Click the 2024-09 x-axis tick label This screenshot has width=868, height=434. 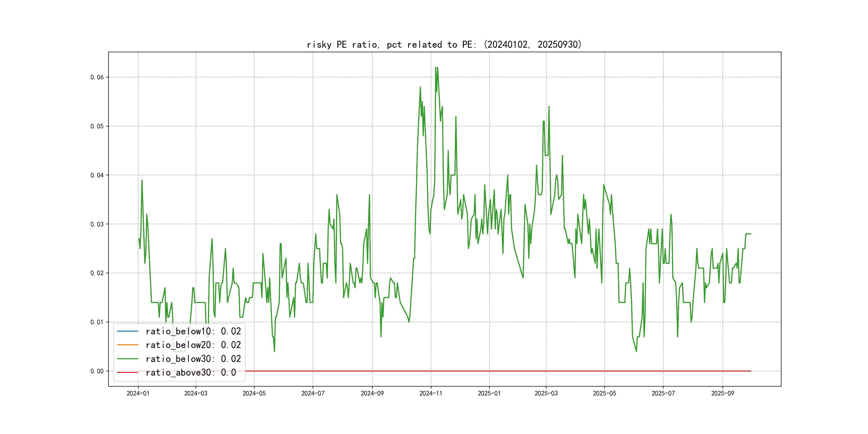coord(372,393)
